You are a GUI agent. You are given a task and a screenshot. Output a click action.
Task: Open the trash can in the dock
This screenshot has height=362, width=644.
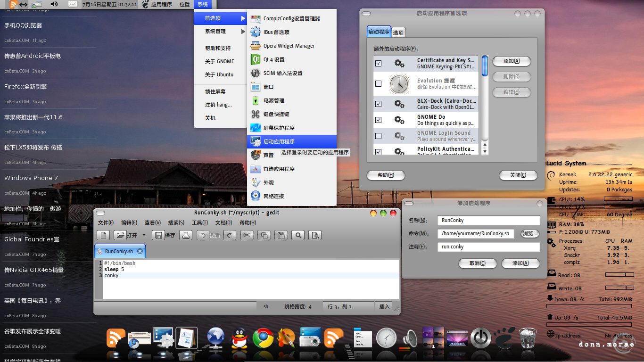528,338
